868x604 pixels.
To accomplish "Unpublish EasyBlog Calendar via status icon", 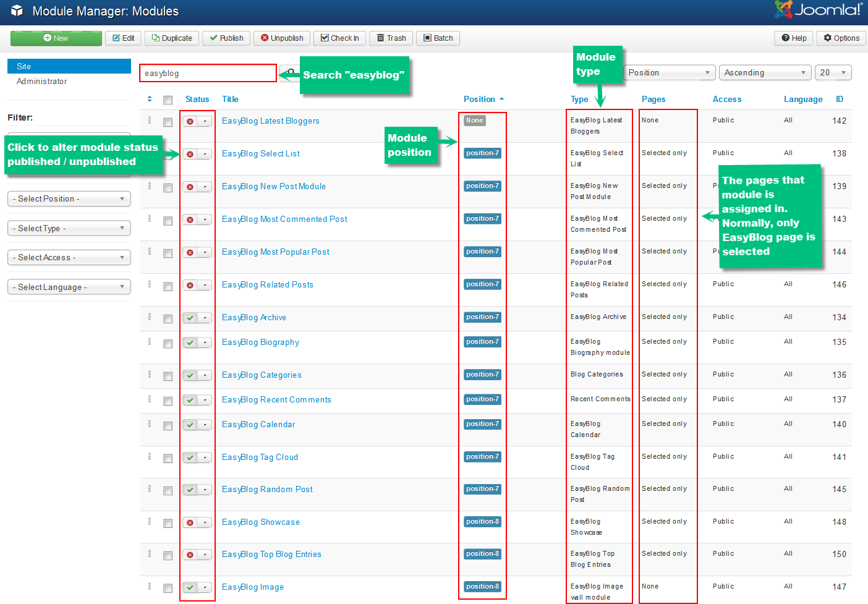I will 190,425.
